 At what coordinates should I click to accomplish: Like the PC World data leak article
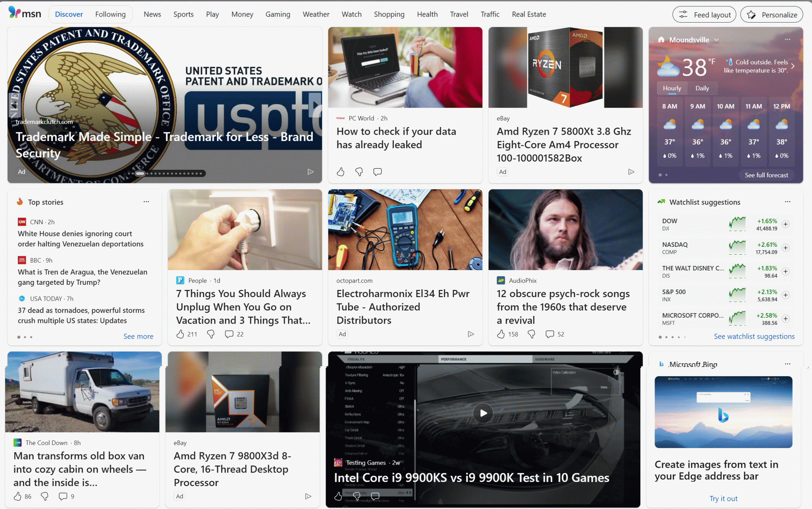[341, 172]
